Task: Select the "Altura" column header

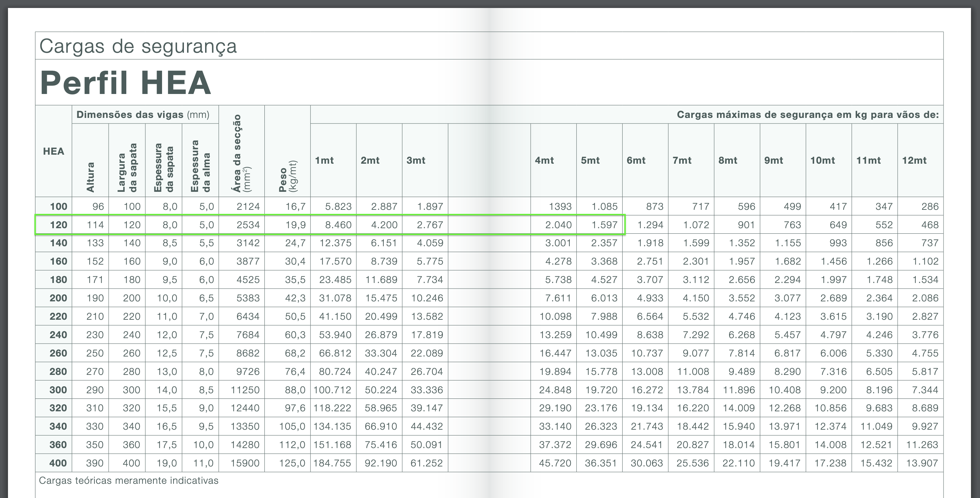Action: click(90, 177)
